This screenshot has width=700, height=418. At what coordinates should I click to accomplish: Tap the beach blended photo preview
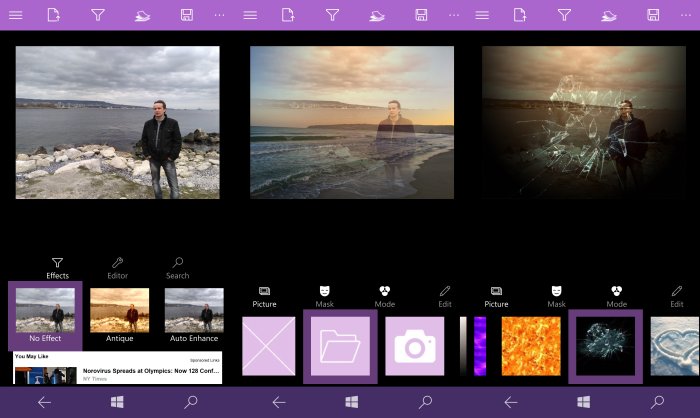[x=352, y=122]
